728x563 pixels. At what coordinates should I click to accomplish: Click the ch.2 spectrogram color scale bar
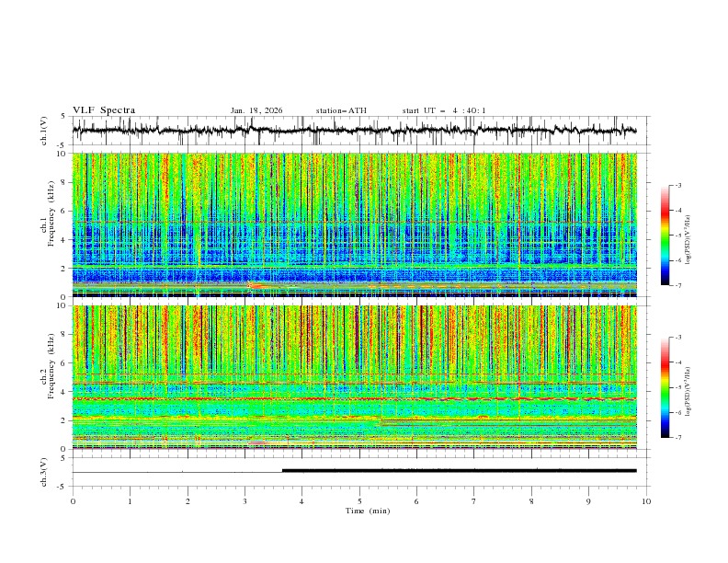click(665, 387)
